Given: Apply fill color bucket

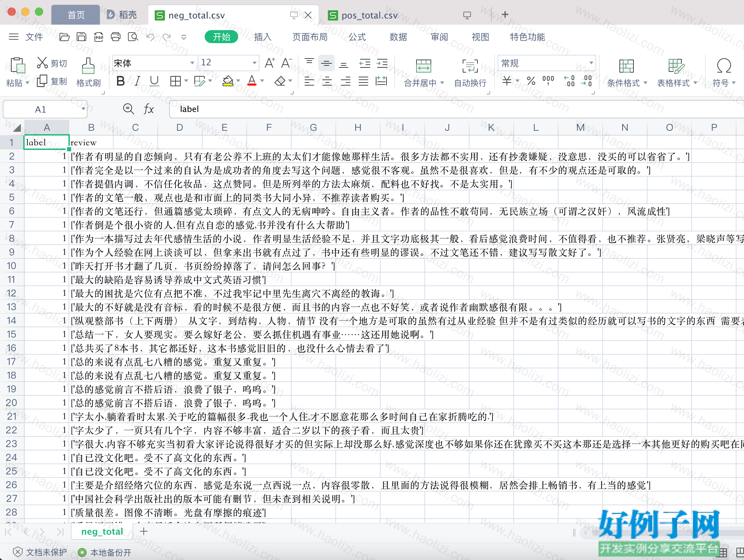Looking at the screenshot, I should coord(228,81).
